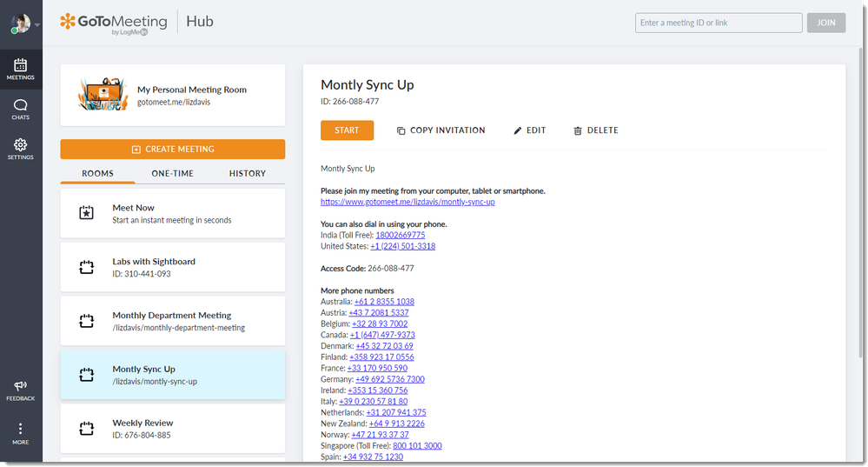Click the Monthly Department Meeting room icon
868x467 pixels.
[x=86, y=321]
